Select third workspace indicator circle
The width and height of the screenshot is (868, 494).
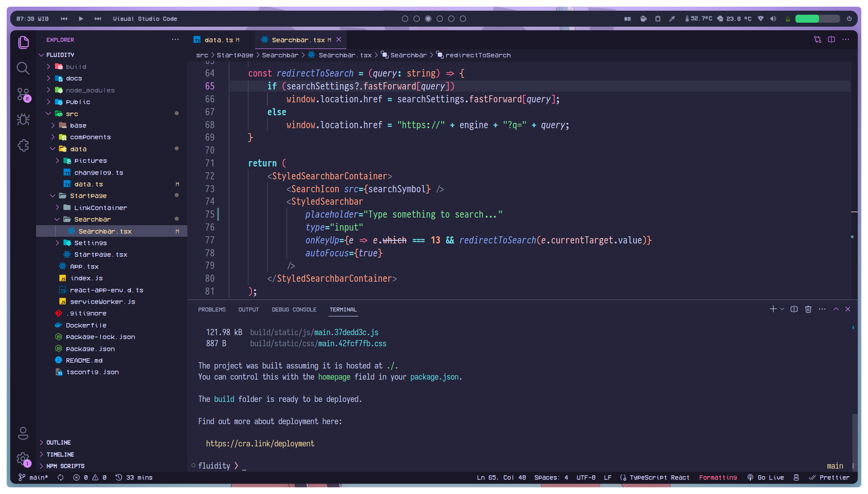pos(428,19)
